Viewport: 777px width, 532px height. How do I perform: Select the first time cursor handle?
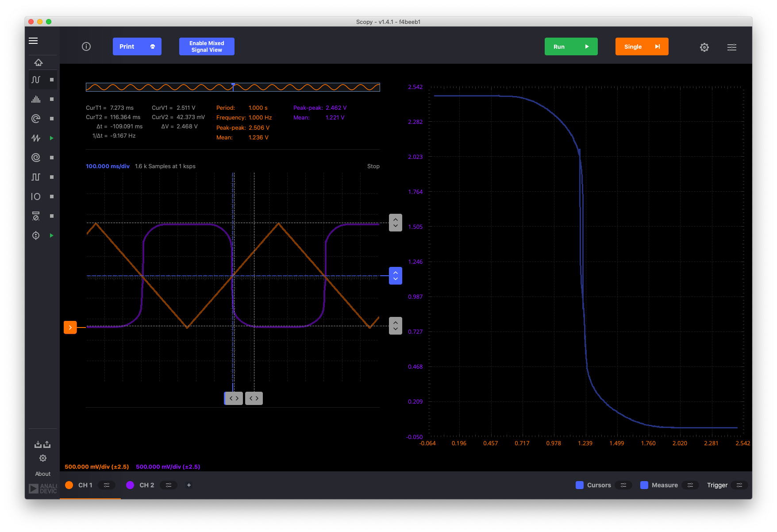point(234,398)
